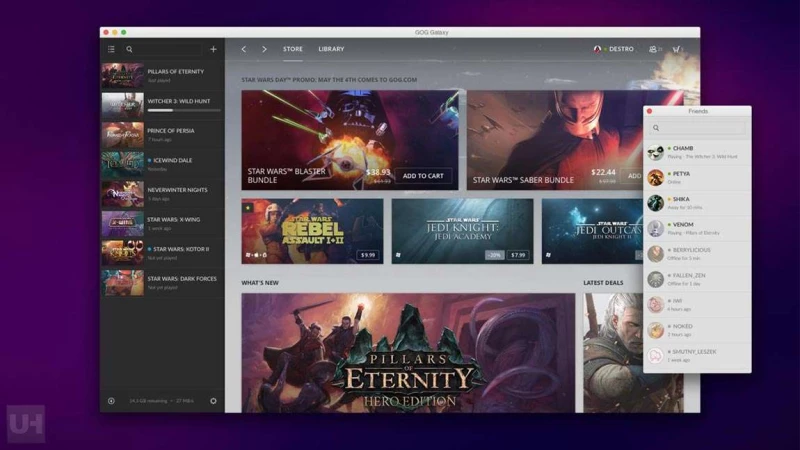
Task: Select friend JIMI in Friends list
Action: tap(697, 305)
